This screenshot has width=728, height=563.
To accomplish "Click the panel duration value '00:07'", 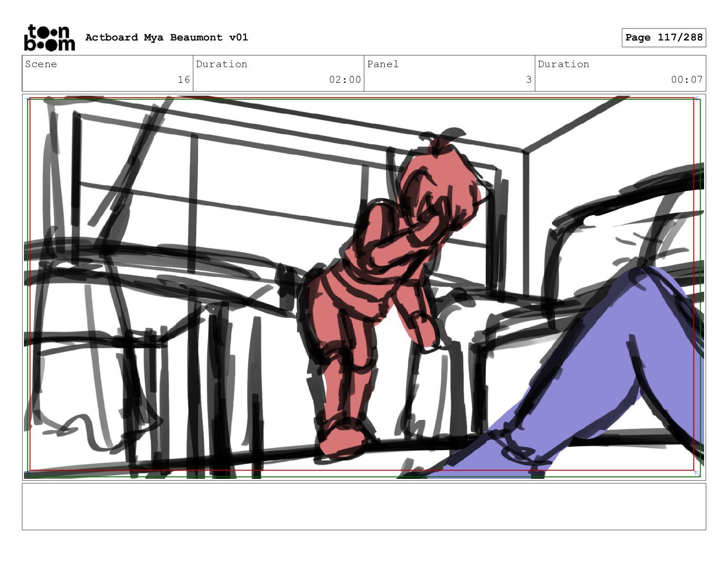I will pyautogui.click(x=687, y=80).
